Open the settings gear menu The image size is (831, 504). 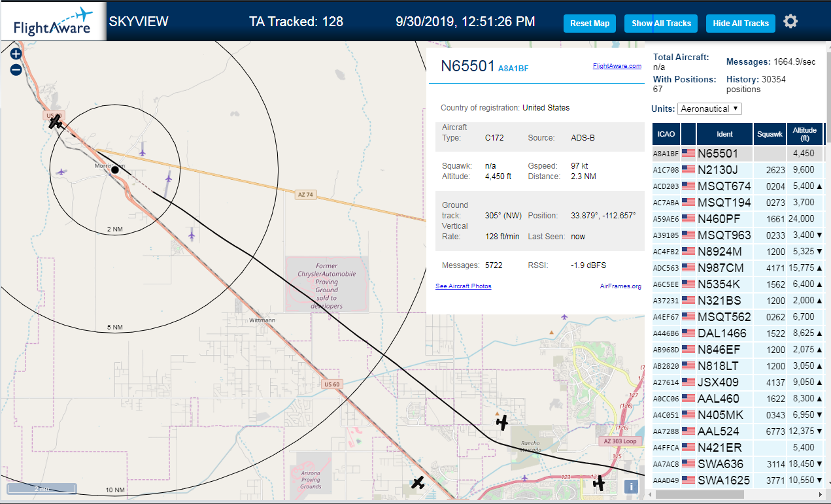coord(790,22)
